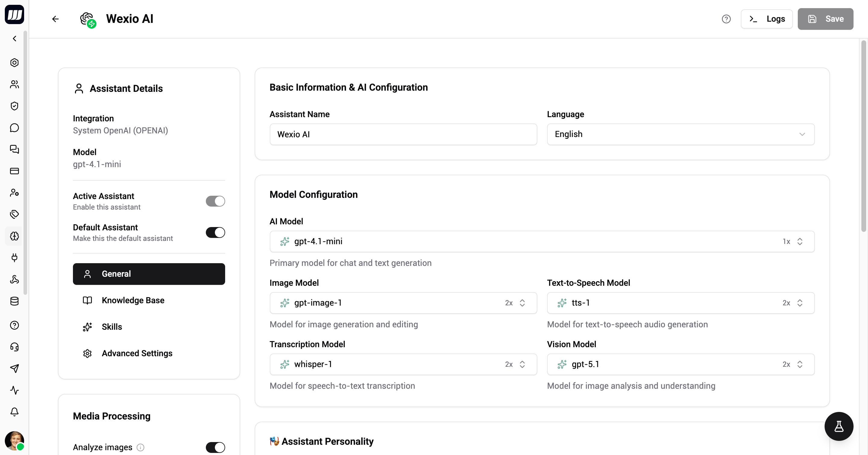Open the single chat bubble icon in sidebar
This screenshot has width=868, height=455.
pyautogui.click(x=14, y=128)
